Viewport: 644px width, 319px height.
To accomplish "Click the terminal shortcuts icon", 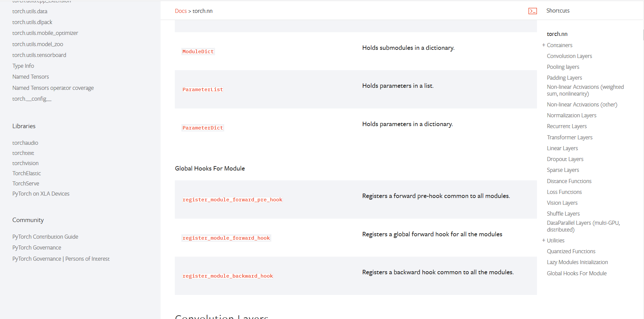I will 533,11.
